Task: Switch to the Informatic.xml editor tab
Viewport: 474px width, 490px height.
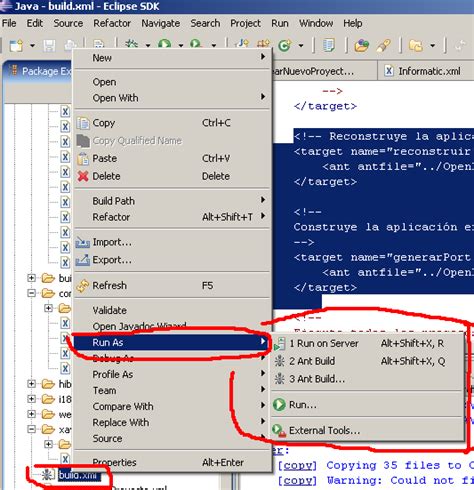Action: [429, 71]
